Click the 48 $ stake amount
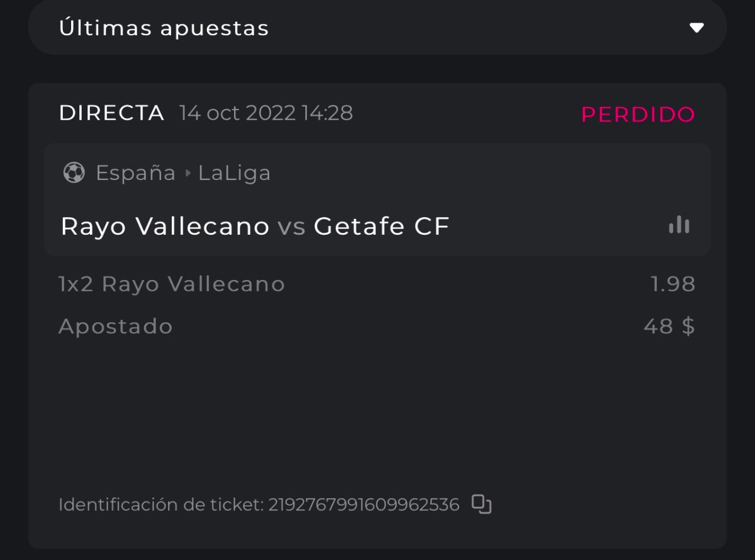This screenshot has height=560, width=755. (669, 327)
